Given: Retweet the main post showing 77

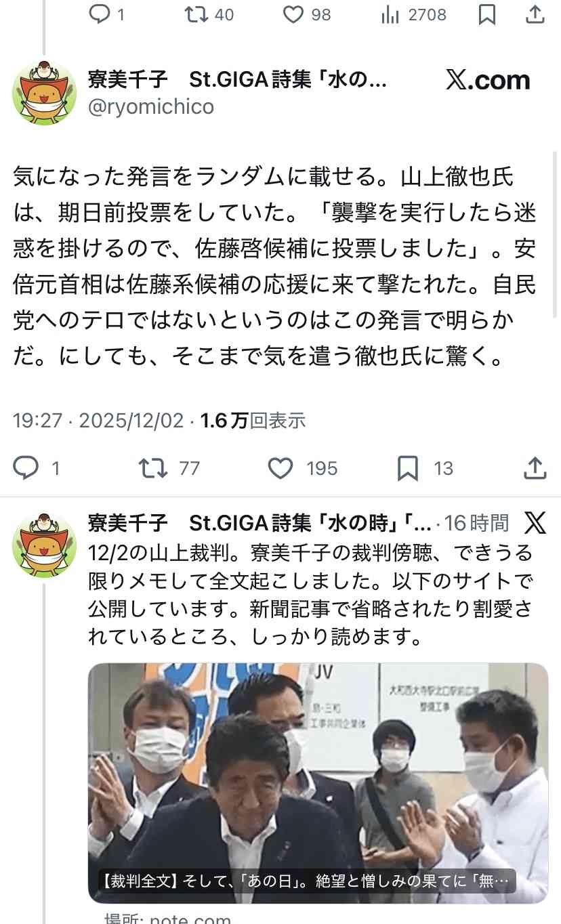Looking at the screenshot, I should point(153,468).
